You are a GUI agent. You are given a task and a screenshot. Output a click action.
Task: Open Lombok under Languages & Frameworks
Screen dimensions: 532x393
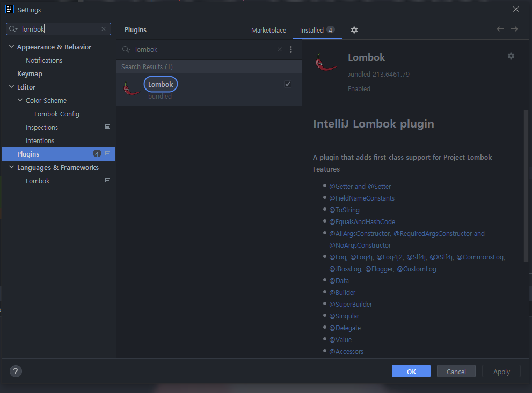point(38,181)
